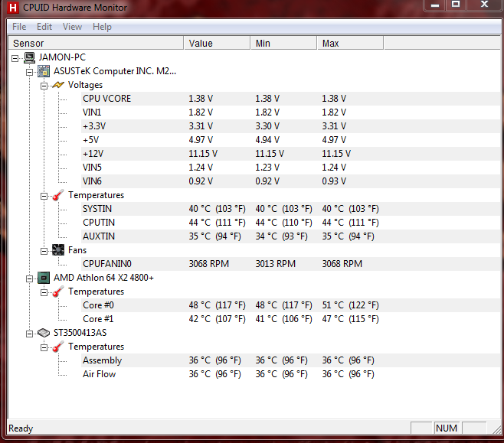Click the 4.94 V minimum of +5V

[x=267, y=140]
